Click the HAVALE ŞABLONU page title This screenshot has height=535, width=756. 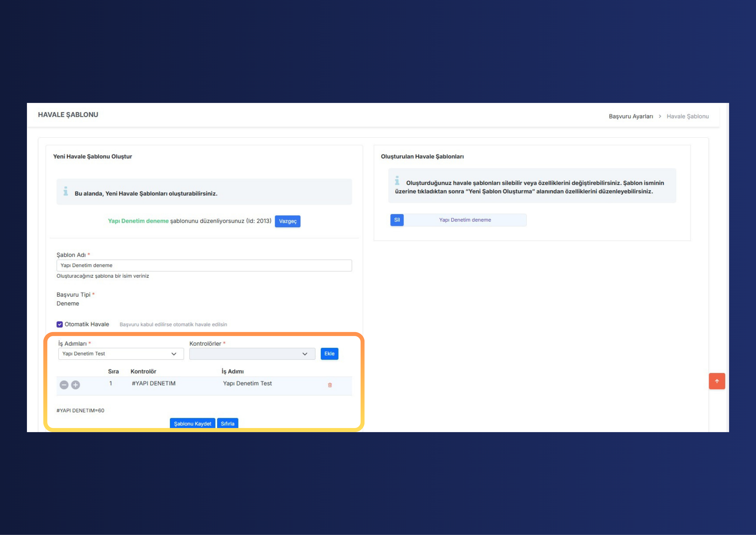pos(68,115)
